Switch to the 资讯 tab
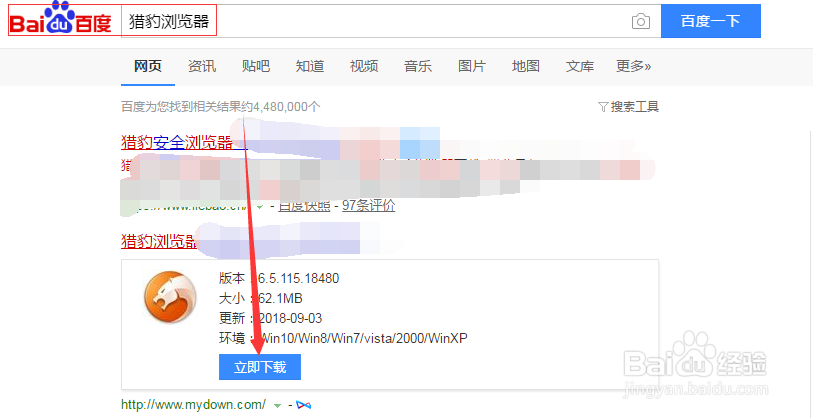This screenshot has height=418, width=813. pyautogui.click(x=202, y=66)
